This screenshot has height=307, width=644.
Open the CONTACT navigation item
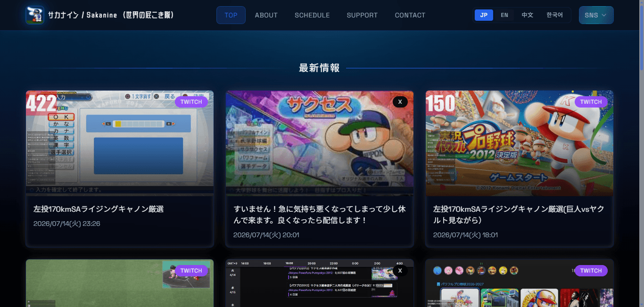tap(410, 15)
